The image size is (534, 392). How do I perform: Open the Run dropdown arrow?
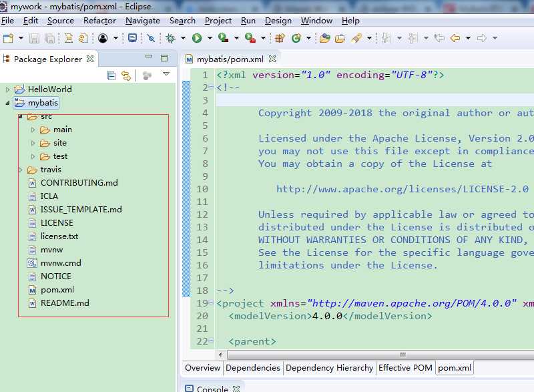[x=210, y=38]
